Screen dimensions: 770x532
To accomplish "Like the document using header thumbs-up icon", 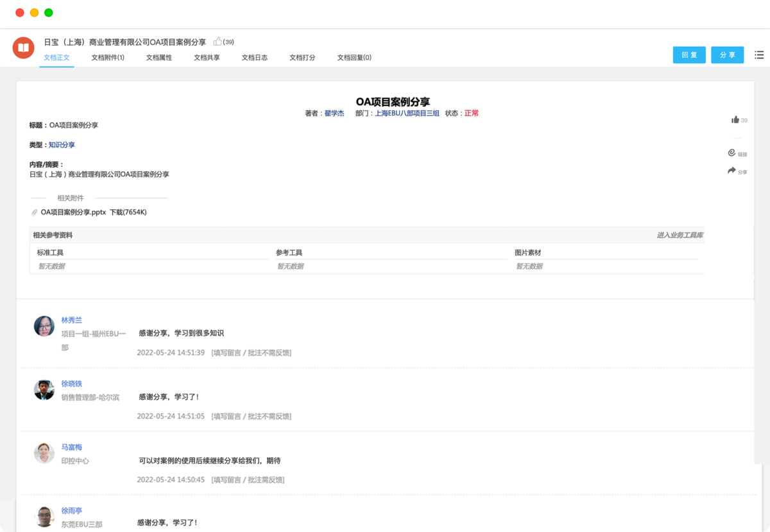I will 218,42.
